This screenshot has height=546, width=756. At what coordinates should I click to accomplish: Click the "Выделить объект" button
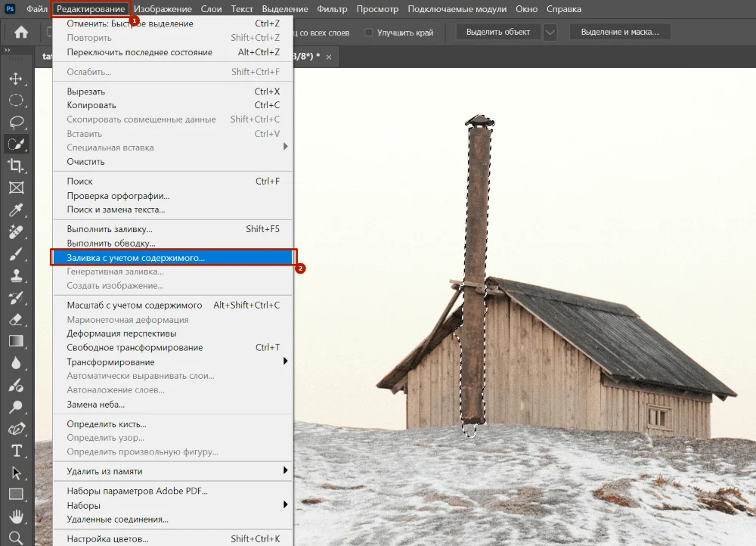coord(497,33)
